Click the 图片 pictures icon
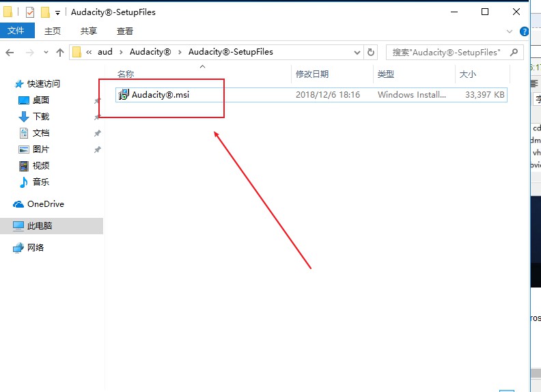This screenshot has width=541, height=392. [x=23, y=150]
